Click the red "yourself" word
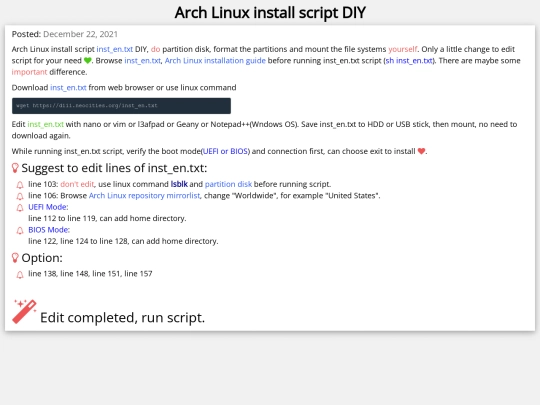 point(403,49)
